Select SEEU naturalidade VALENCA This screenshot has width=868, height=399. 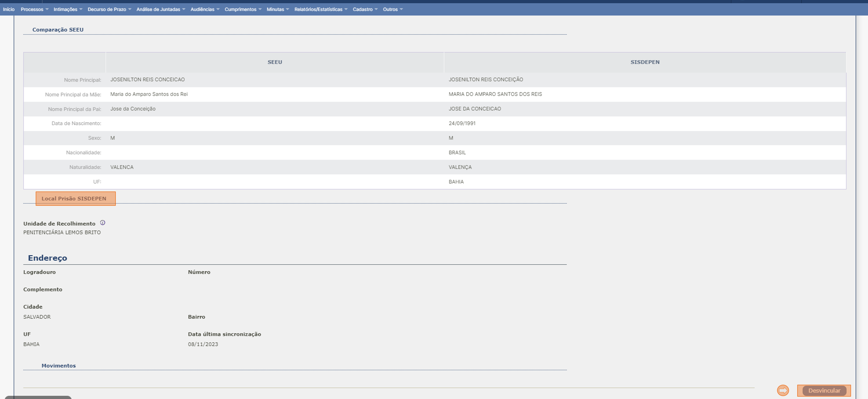(122, 167)
